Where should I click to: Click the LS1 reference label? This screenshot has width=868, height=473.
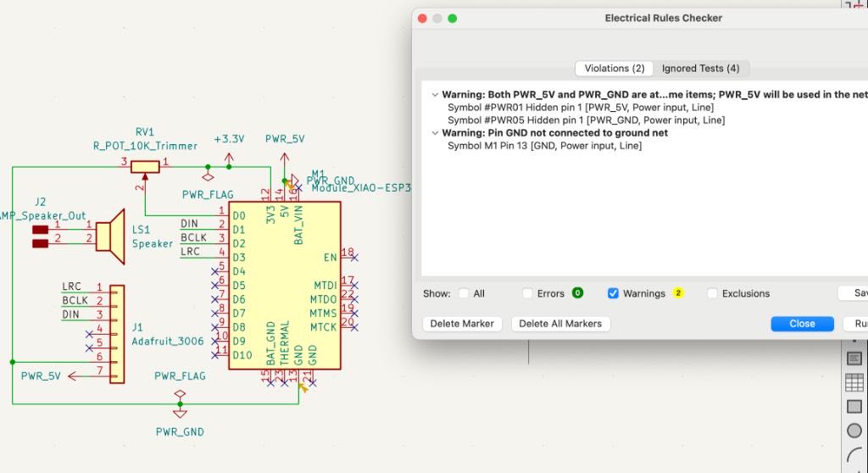tap(141, 229)
